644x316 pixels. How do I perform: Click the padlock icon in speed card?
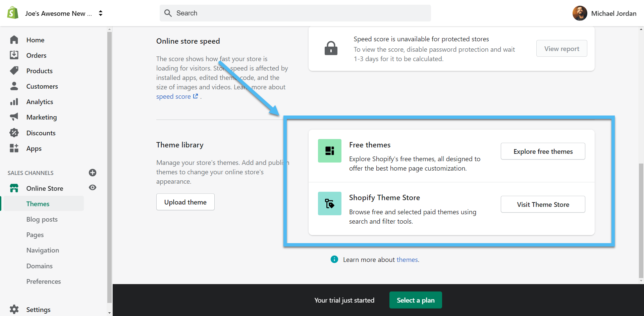coord(331,48)
